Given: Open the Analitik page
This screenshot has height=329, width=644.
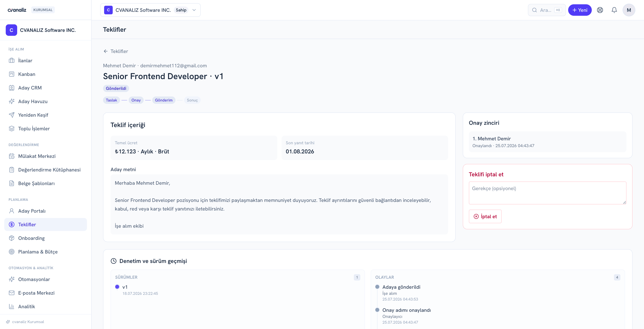Looking at the screenshot, I should pyautogui.click(x=45, y=306).
